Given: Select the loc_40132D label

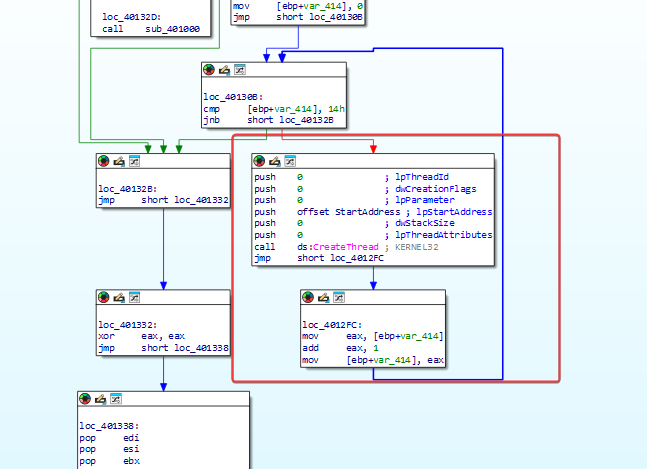Looking at the screenshot, I should tap(132, 17).
